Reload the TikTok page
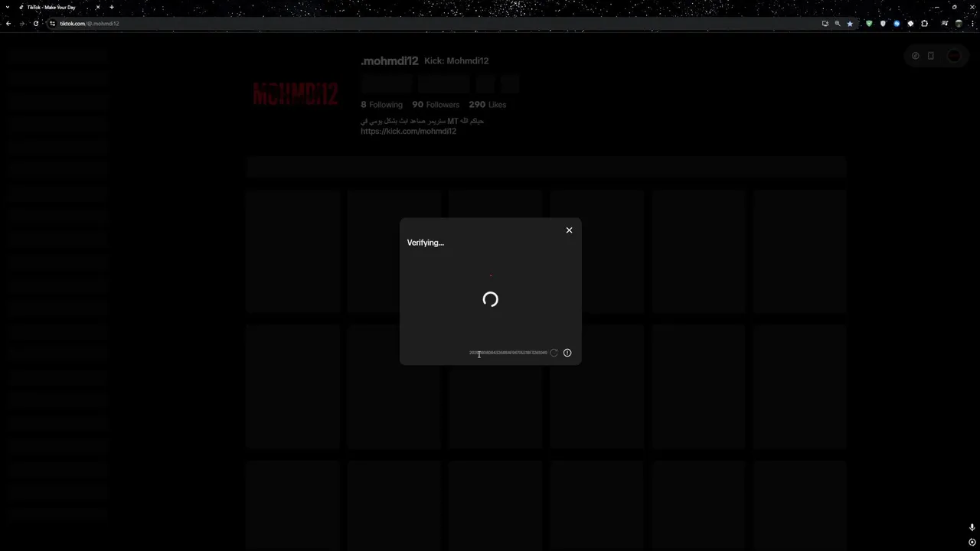Viewport: 980px width, 551px height. [36, 24]
